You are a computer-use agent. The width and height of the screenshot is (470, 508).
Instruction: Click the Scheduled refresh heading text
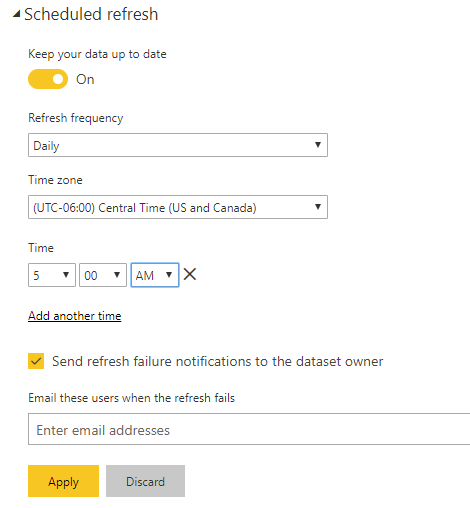pyautogui.click(x=91, y=14)
